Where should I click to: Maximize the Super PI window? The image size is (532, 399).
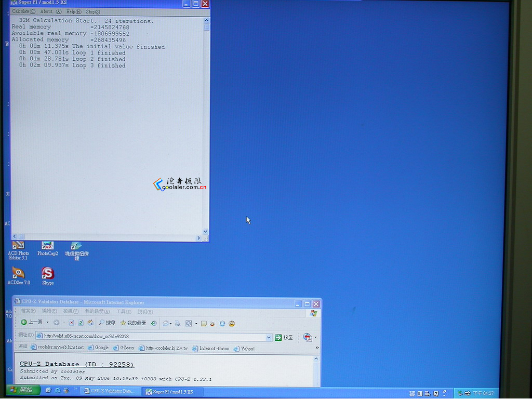196,4
